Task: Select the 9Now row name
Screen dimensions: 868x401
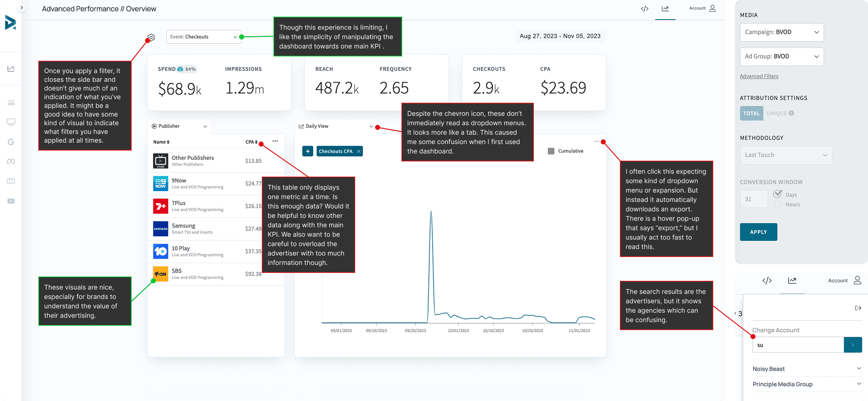Action: tap(179, 181)
